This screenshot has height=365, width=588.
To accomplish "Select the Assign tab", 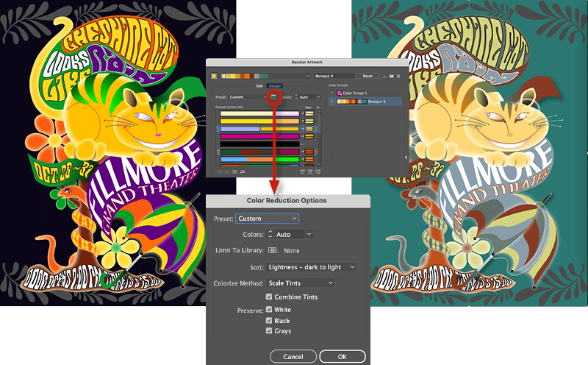I will click(273, 85).
